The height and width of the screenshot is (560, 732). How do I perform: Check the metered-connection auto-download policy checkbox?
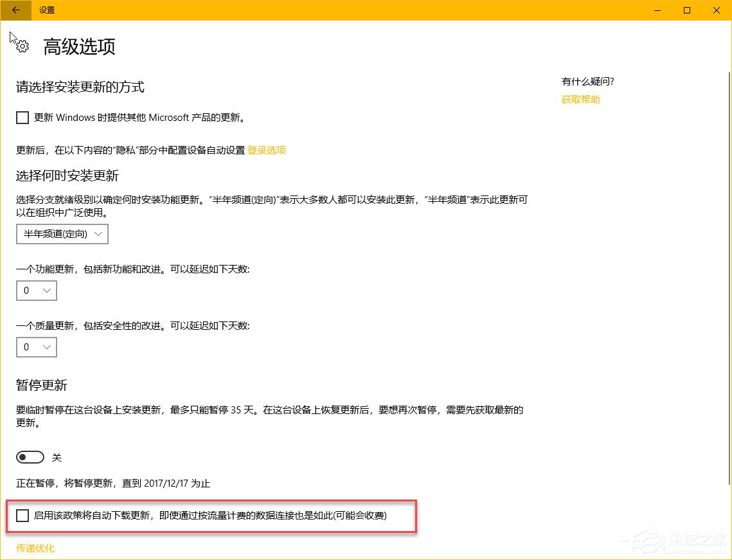pyautogui.click(x=22, y=515)
